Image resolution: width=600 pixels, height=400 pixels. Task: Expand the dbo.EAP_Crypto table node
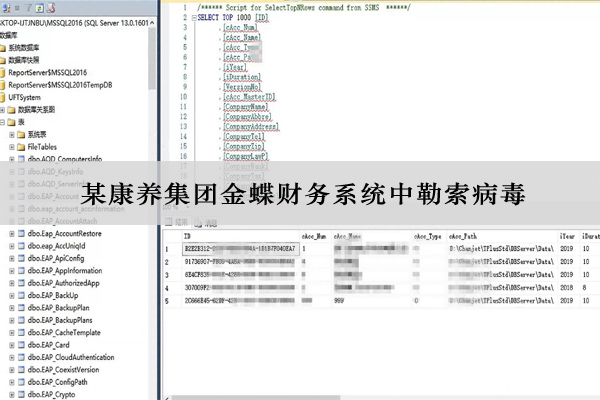pyautogui.click(x=12, y=394)
